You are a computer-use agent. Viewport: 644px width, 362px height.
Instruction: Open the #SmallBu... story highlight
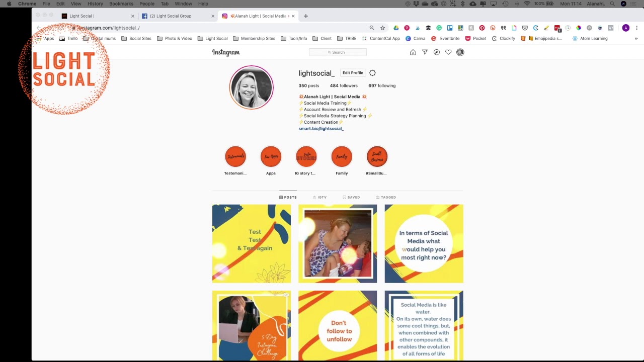[x=377, y=161]
